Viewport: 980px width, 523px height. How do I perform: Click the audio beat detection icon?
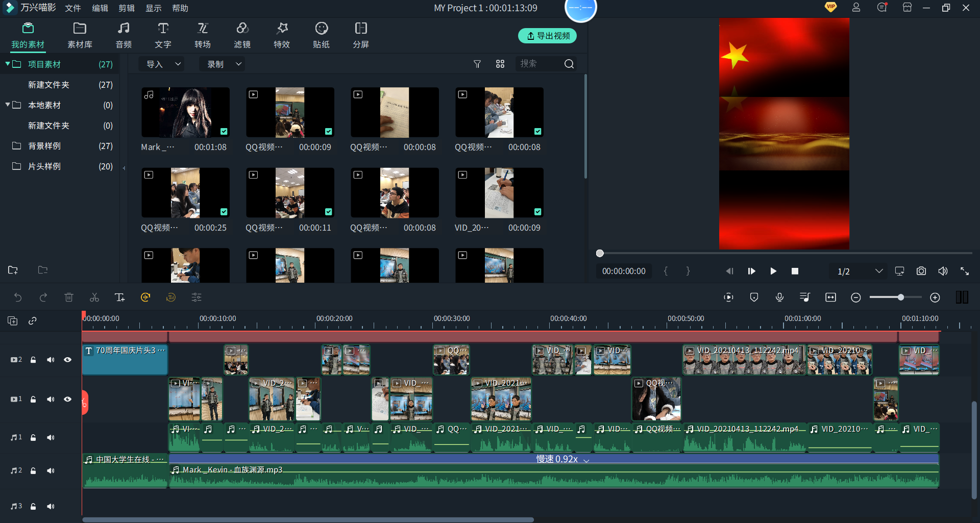[145, 297]
